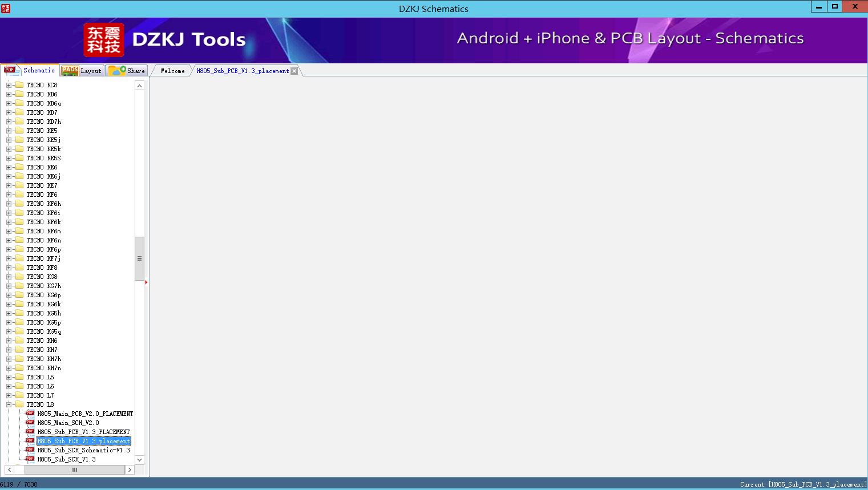The image size is (868, 490).
Task: Expand the TECNO KH7 folder
Action: click(9, 350)
